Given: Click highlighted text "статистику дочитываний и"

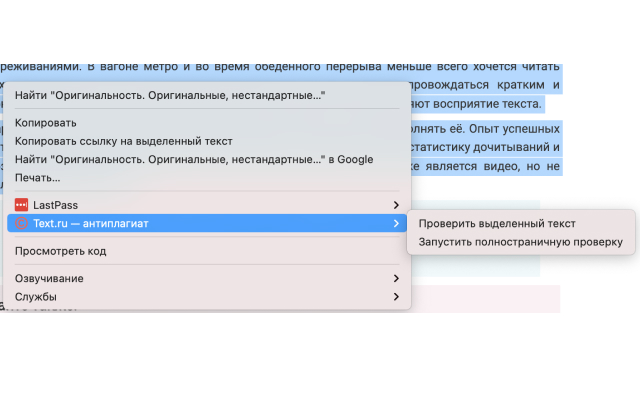Looking at the screenshot, I should (x=485, y=147).
